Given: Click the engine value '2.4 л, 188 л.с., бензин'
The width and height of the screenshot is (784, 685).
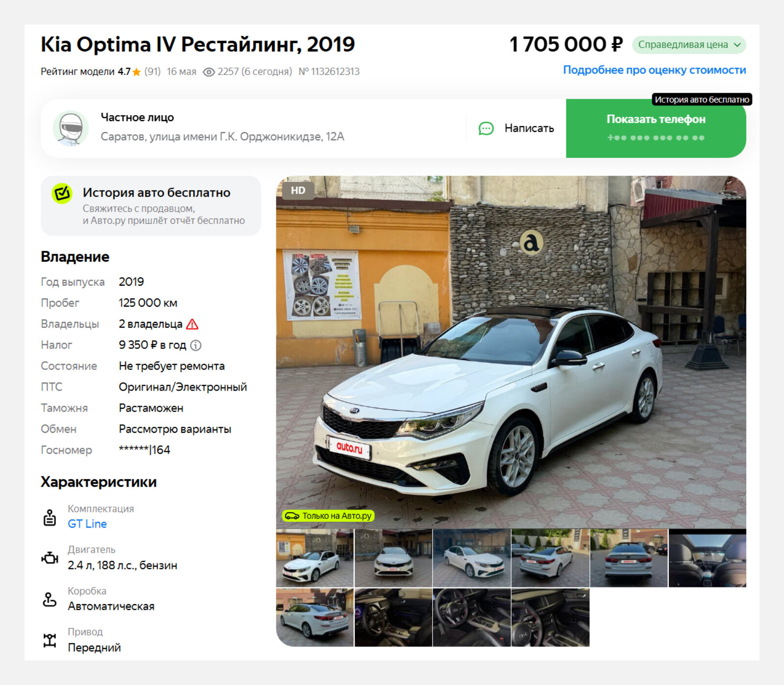Looking at the screenshot, I should (122, 565).
